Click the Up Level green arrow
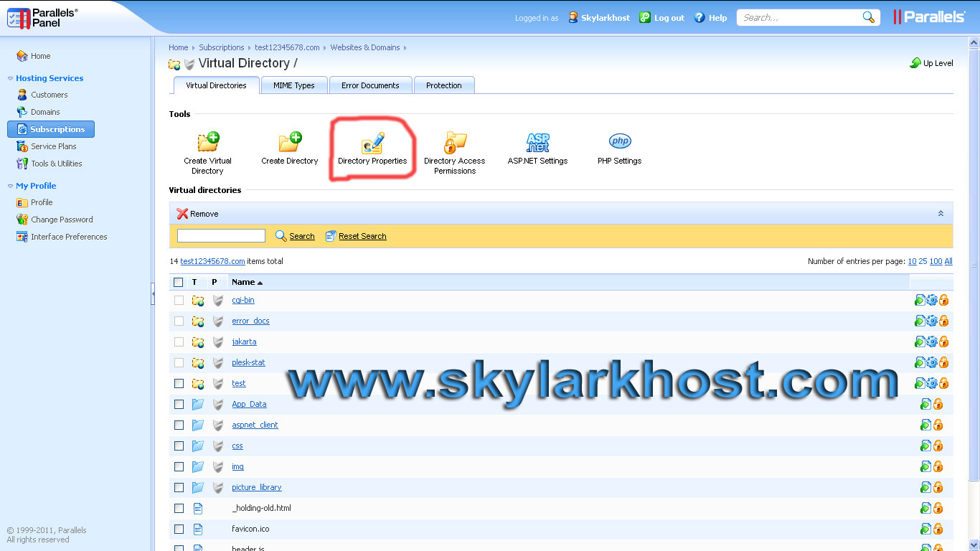Viewport: 980px width, 551px height. [915, 63]
